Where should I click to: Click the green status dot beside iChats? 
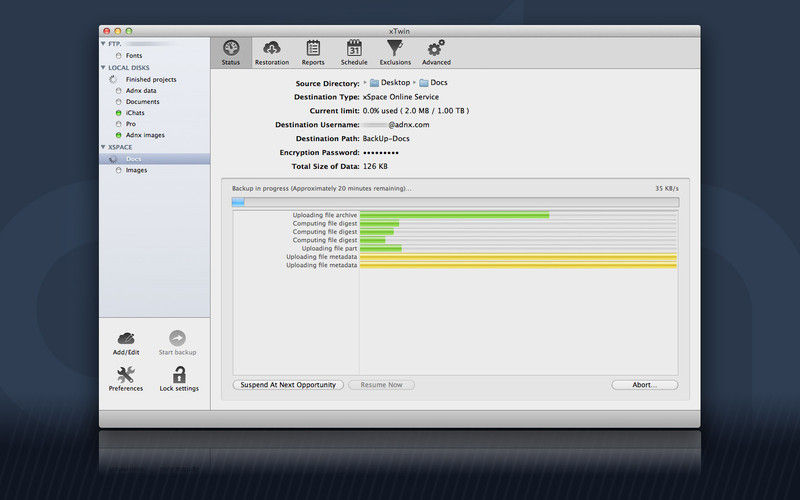coord(118,113)
